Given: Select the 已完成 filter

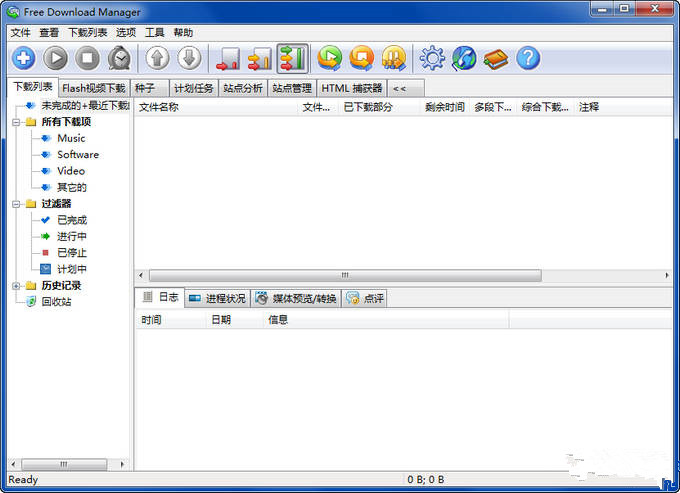Looking at the screenshot, I should click(72, 220).
